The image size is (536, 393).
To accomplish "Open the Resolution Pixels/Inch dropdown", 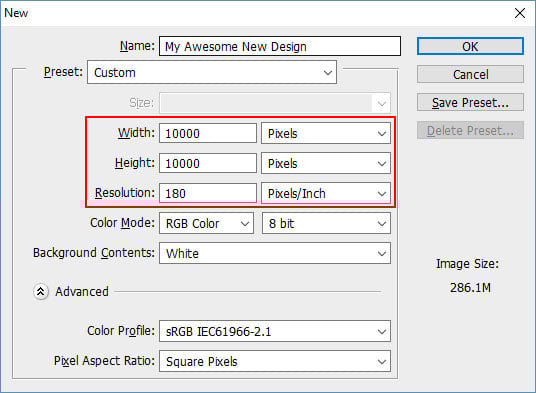I will pyautogui.click(x=326, y=193).
